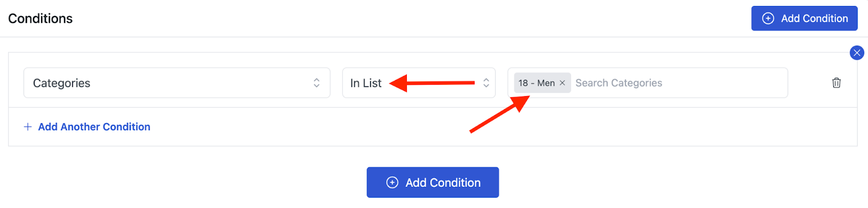Click the up-down chevron of In List dropdown
The width and height of the screenshot is (868, 208).
click(486, 83)
